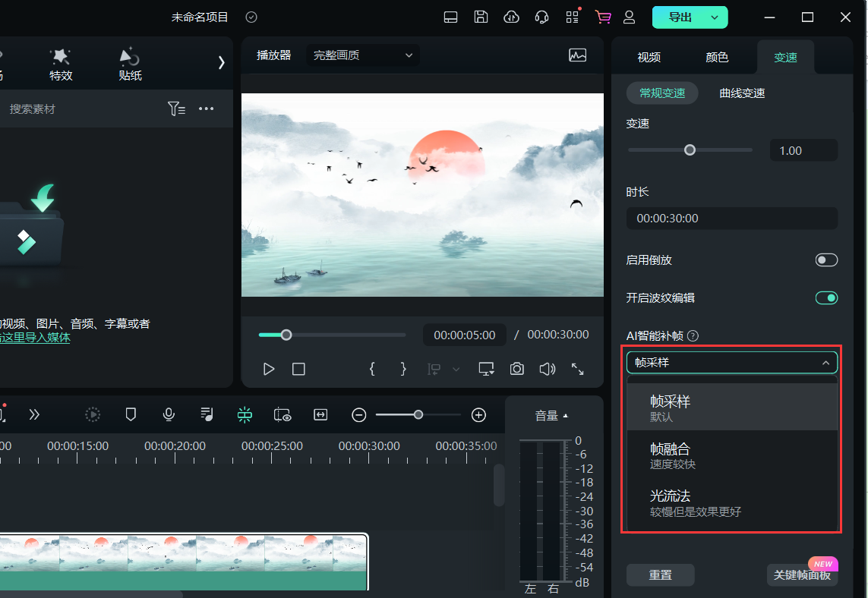This screenshot has height=598, width=868.
Task: Open the 完整画质 playback quality dropdown
Action: coord(362,55)
